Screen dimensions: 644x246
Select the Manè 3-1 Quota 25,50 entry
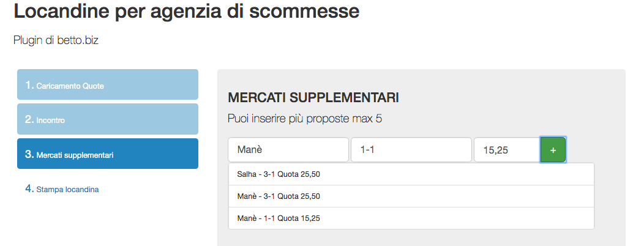[411, 196]
